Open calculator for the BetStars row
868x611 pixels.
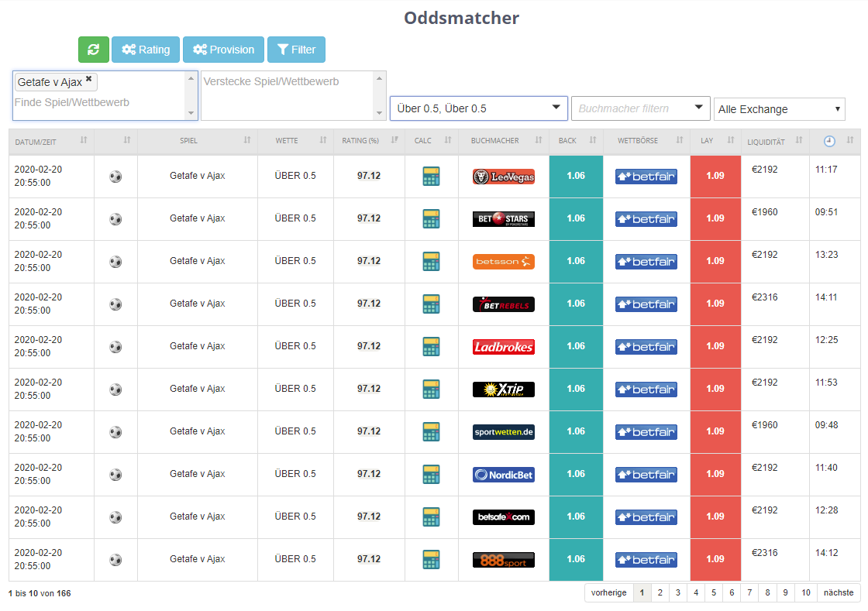(x=431, y=219)
